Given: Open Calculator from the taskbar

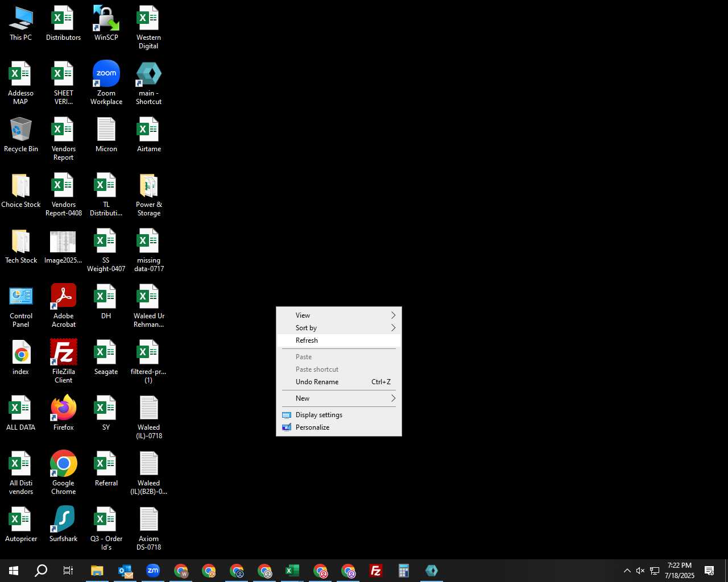Looking at the screenshot, I should 404,571.
